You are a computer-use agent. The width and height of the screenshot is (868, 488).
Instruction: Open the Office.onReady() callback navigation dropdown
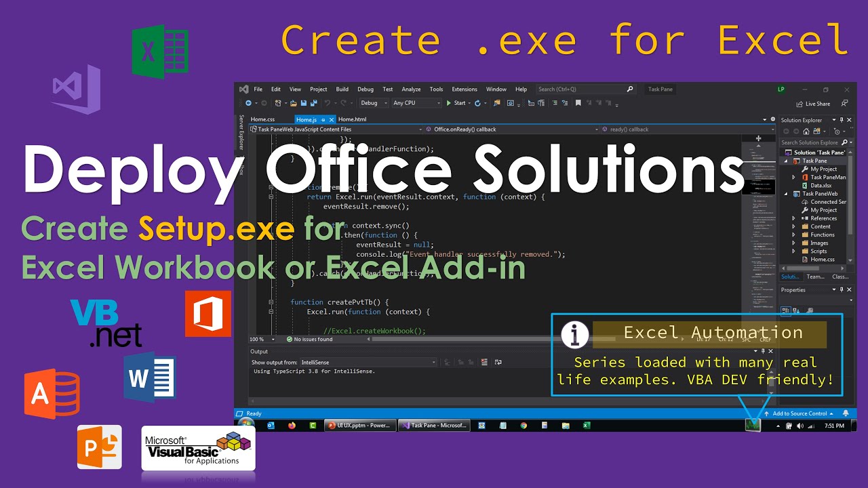511,129
